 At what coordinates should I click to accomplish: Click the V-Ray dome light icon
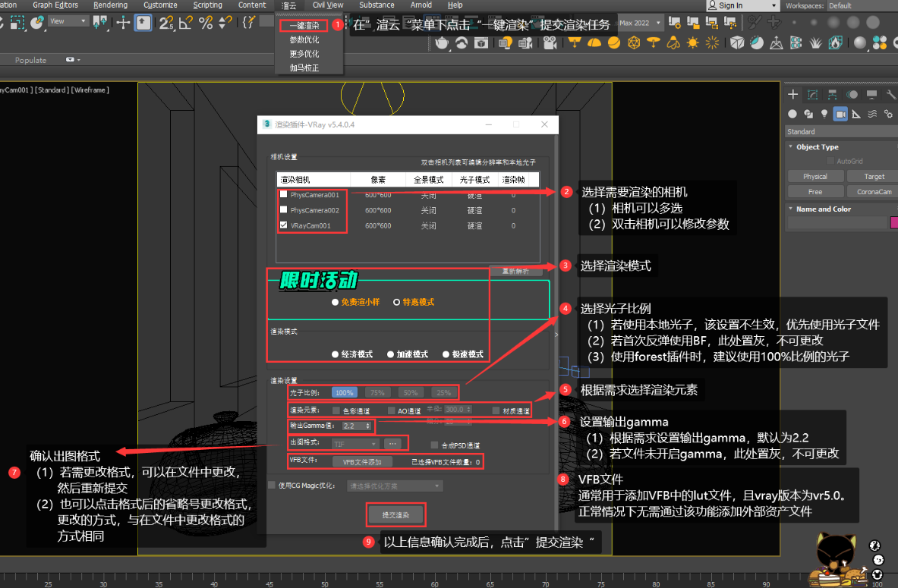tap(594, 43)
